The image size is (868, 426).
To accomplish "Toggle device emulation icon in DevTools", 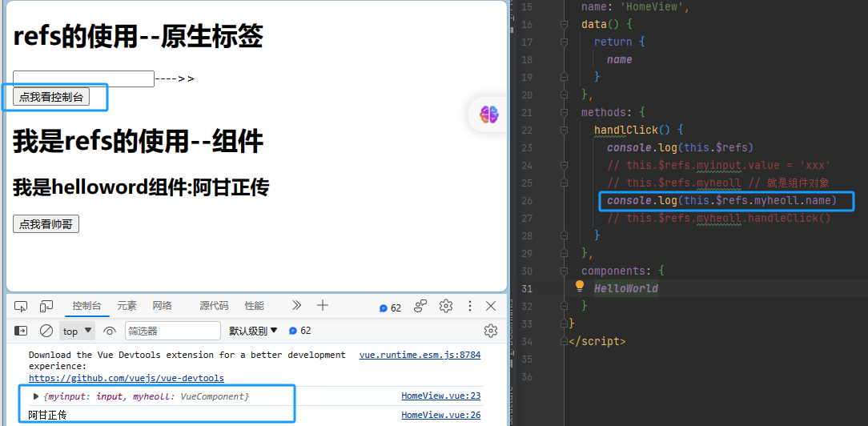I will pyautogui.click(x=46, y=306).
